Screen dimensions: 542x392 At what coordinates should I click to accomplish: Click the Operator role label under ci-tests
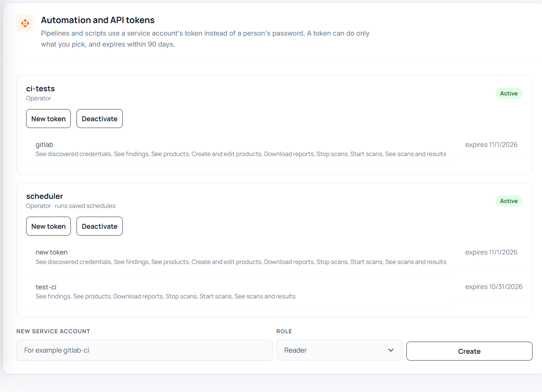click(39, 98)
